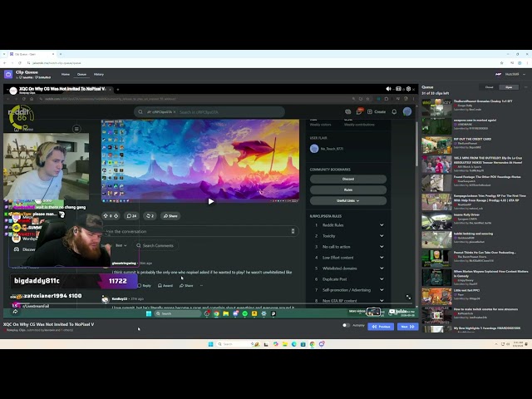Click the Discord bookmark button in the video

coord(347,179)
